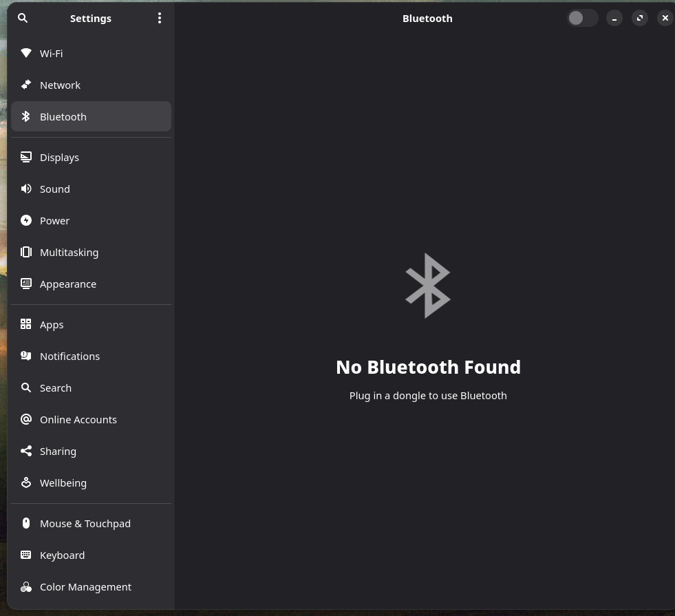Click the Wi-Fi icon in sidebar

[26, 53]
